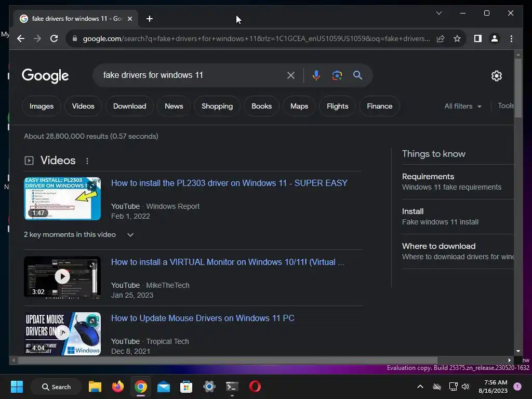Click into the Google search field
Image resolution: width=532 pixels, height=399 pixels.
click(x=193, y=75)
